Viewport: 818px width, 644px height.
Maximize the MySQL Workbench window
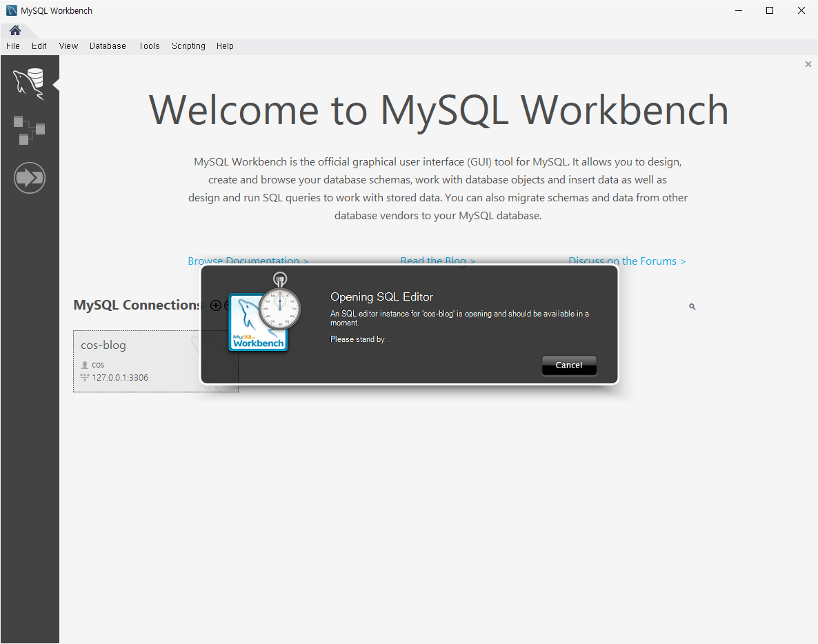click(x=770, y=10)
